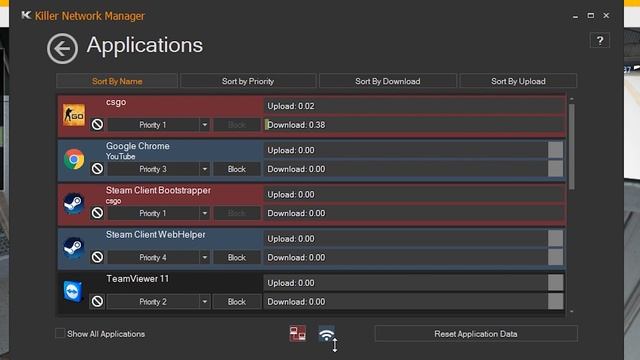The height and width of the screenshot is (360, 640).
Task: Toggle the block circle icon for TeamViewer 11
Action: click(x=97, y=301)
